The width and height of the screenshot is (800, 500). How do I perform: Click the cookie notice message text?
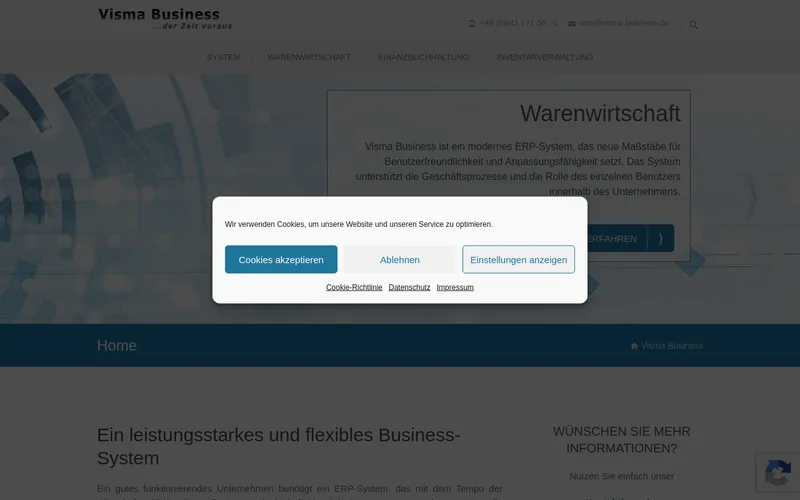click(359, 224)
